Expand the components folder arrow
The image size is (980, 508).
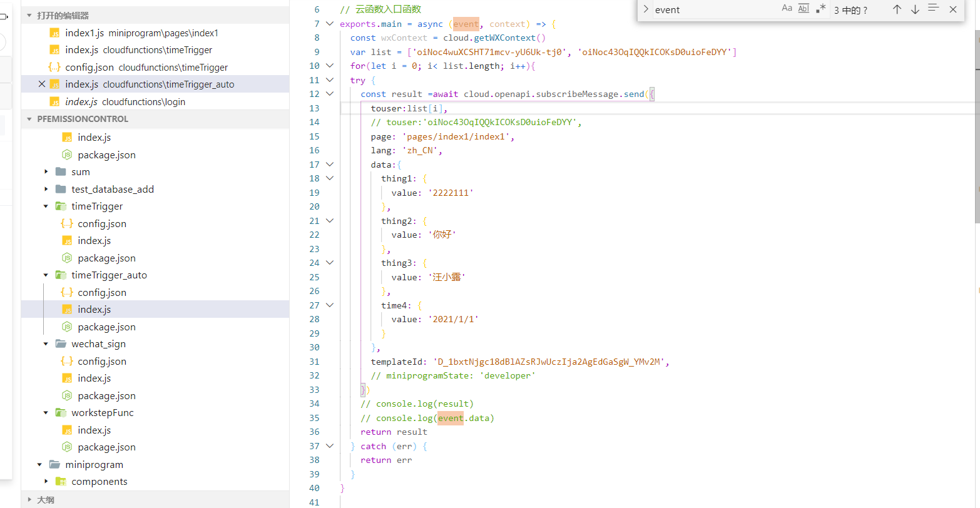[46, 481]
